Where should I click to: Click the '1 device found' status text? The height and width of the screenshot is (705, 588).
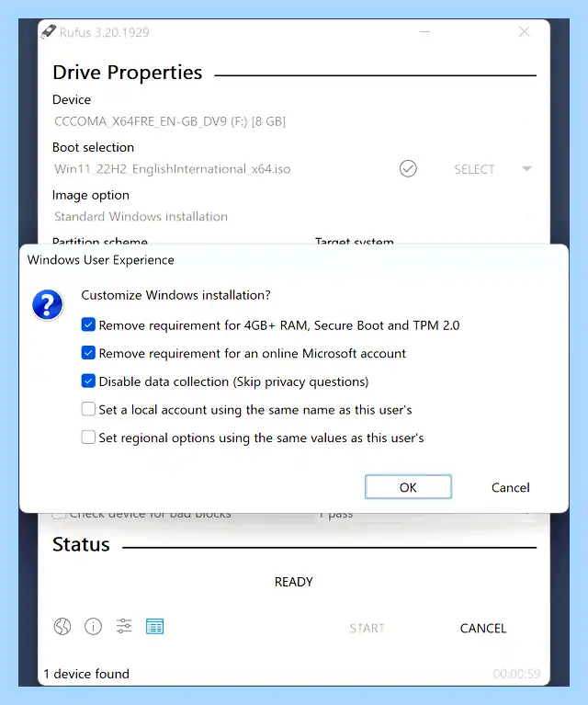pos(86,674)
